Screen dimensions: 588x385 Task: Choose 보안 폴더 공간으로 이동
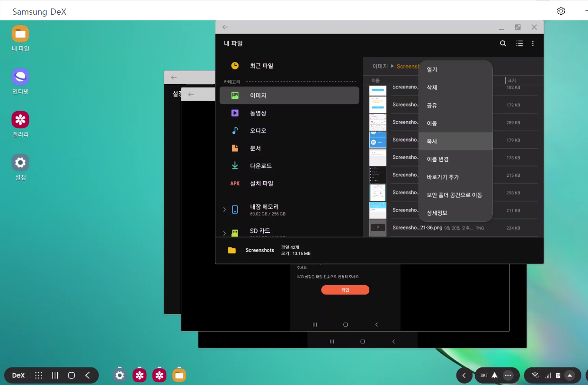point(455,195)
